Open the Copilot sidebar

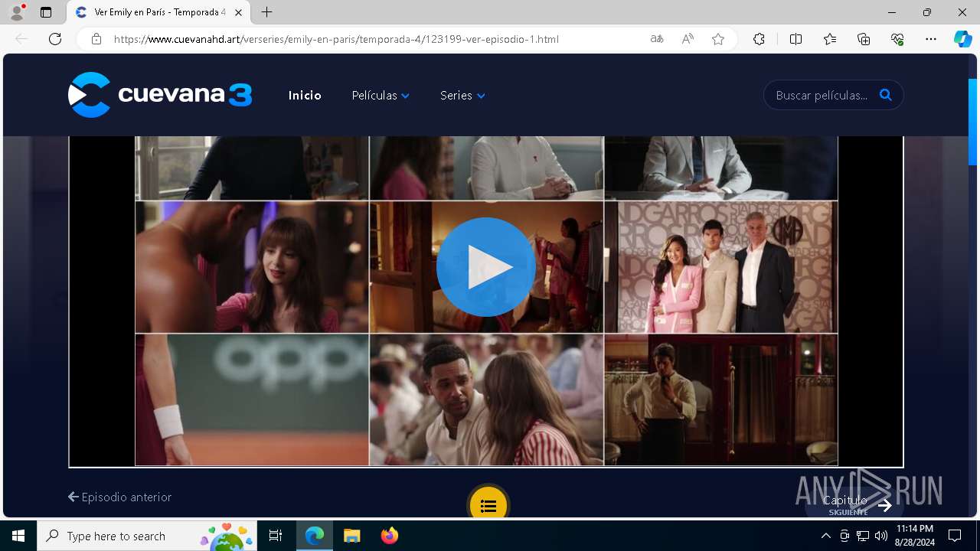962,39
